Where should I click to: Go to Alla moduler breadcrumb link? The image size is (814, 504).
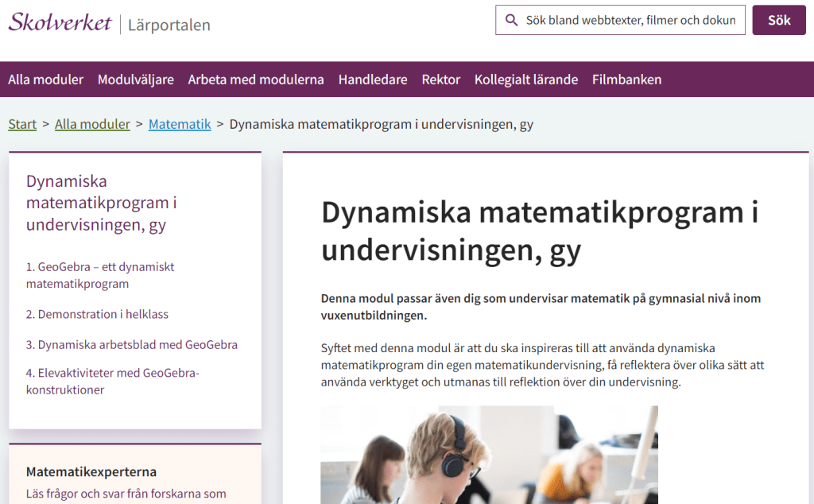pyautogui.click(x=92, y=124)
